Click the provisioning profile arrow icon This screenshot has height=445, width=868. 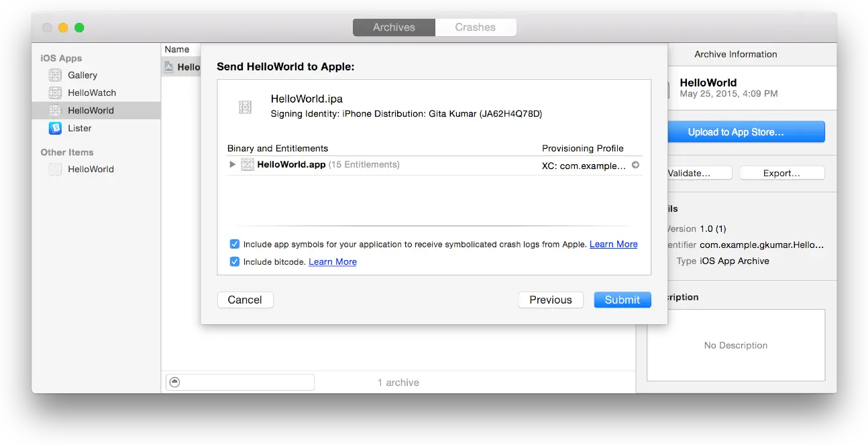coord(635,165)
